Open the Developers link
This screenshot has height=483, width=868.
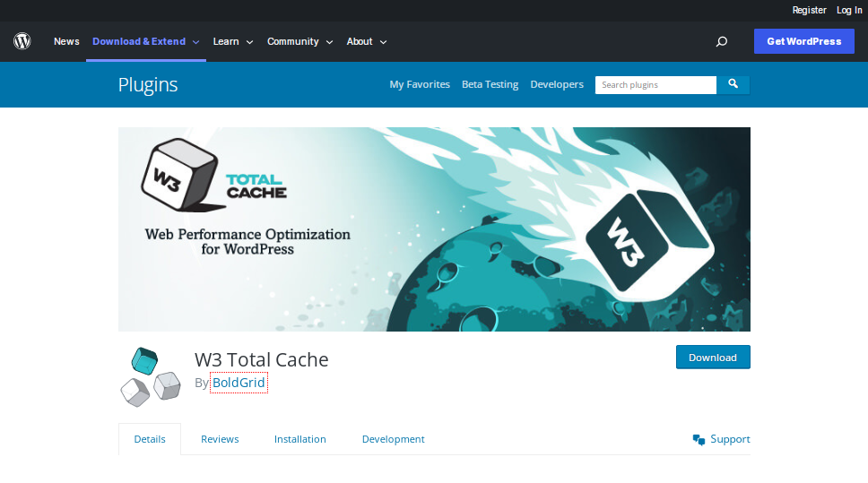click(x=557, y=84)
